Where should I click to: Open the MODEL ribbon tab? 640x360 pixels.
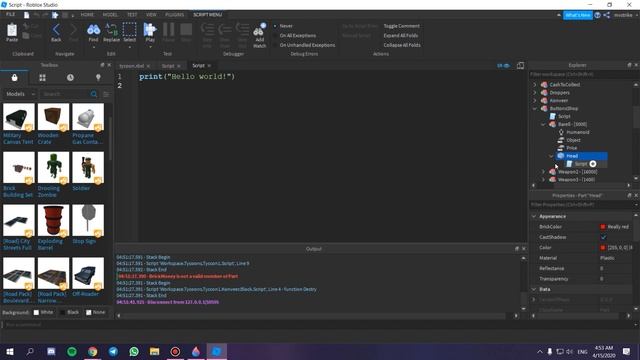tap(110, 15)
